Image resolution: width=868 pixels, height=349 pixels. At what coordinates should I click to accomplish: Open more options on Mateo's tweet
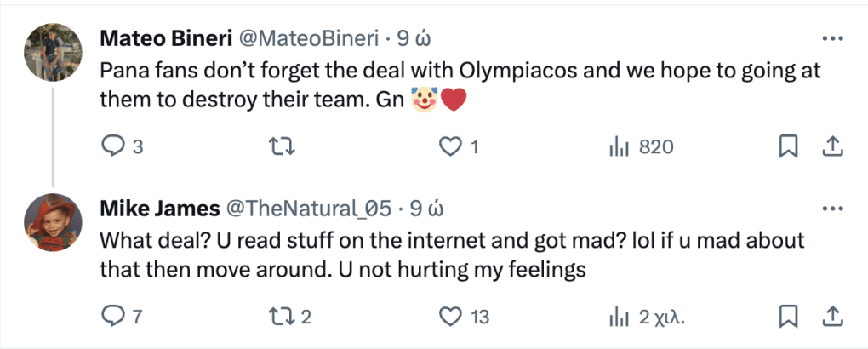pyautogui.click(x=831, y=39)
